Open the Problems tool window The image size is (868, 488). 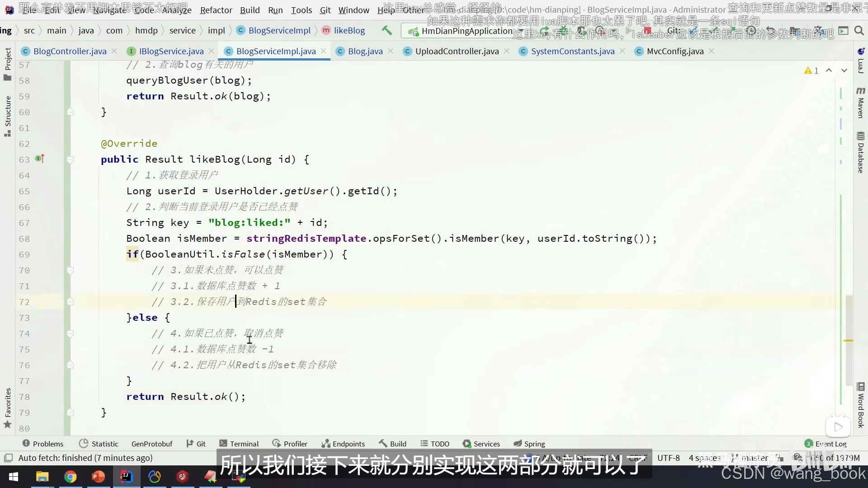click(x=43, y=444)
